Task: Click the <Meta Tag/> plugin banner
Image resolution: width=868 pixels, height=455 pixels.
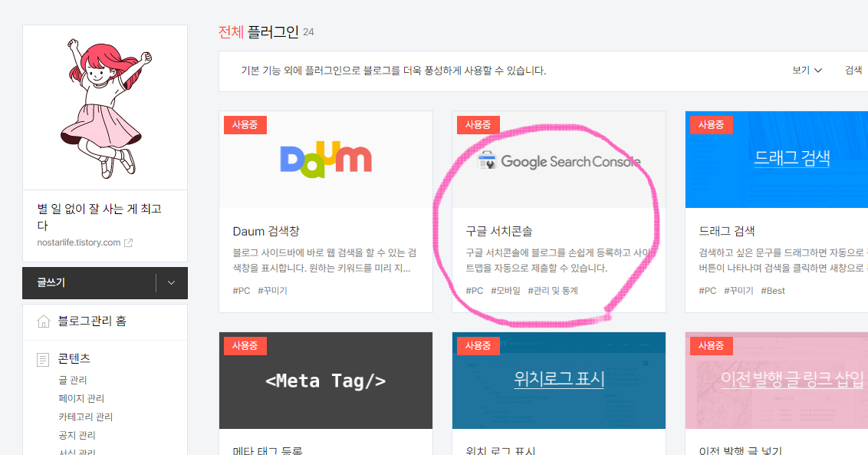Action: click(x=325, y=381)
